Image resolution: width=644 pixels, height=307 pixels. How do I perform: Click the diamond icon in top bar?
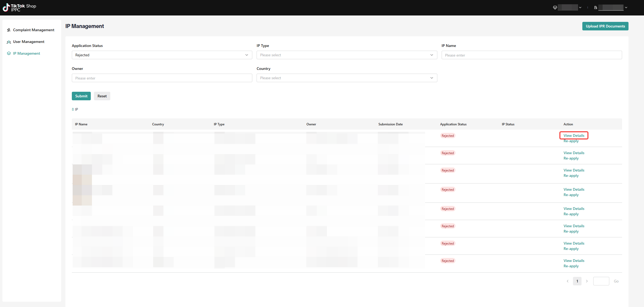pyautogui.click(x=555, y=7)
